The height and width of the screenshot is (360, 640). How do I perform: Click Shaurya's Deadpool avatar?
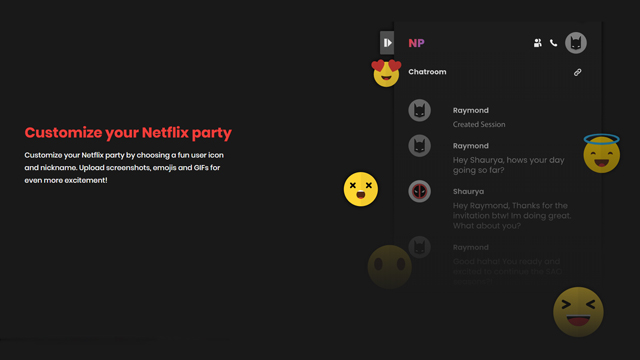(x=420, y=191)
